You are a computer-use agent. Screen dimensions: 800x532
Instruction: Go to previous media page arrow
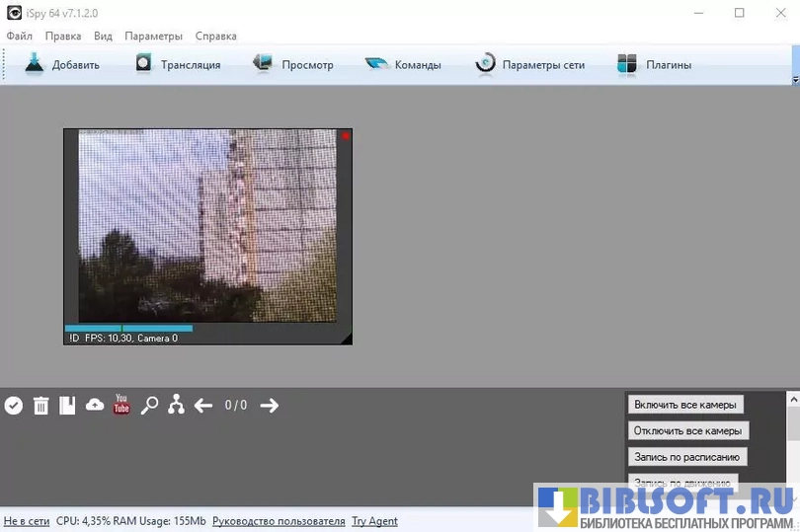coord(203,405)
